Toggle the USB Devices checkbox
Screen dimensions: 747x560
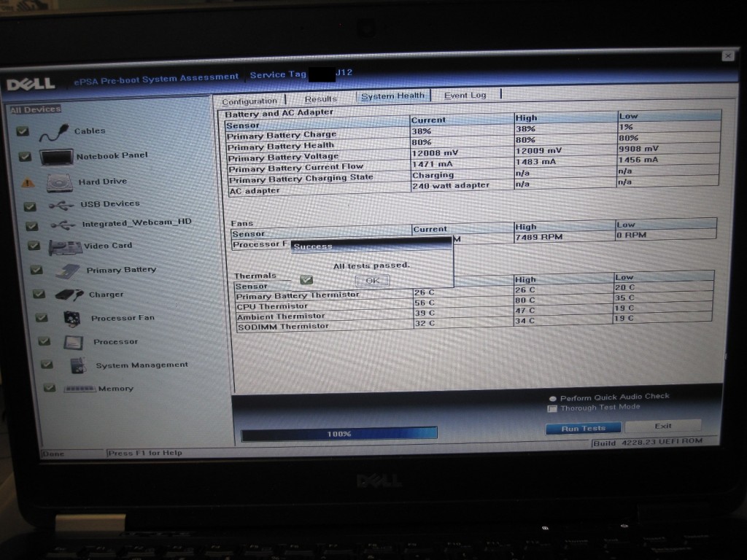30,206
